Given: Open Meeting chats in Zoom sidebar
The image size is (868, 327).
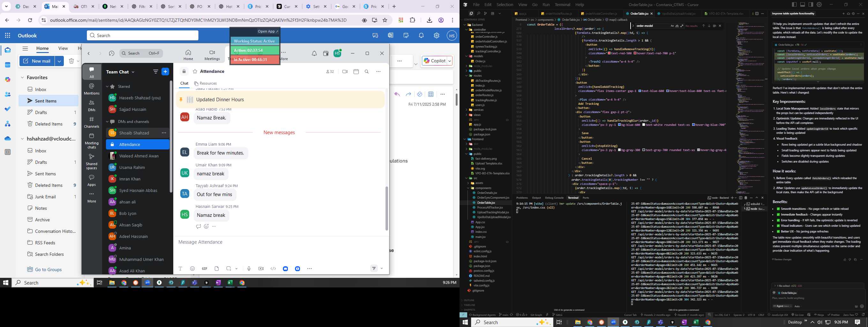Looking at the screenshot, I should pos(91,141).
